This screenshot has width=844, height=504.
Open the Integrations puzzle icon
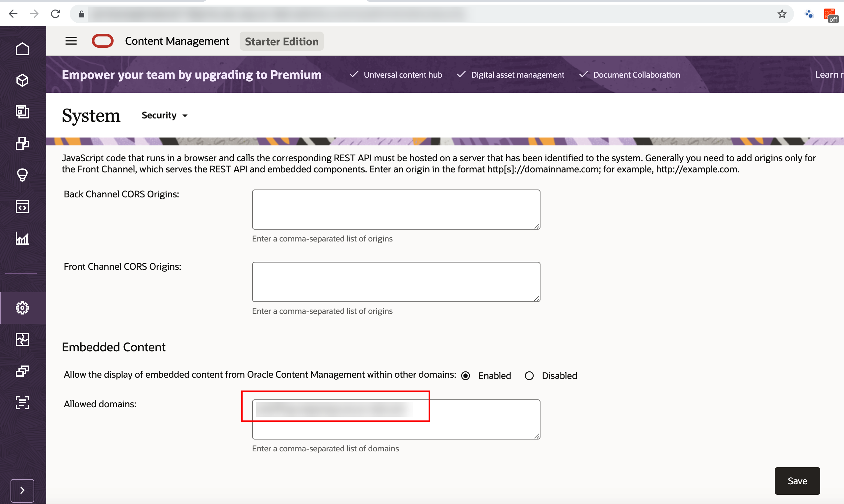click(22, 339)
